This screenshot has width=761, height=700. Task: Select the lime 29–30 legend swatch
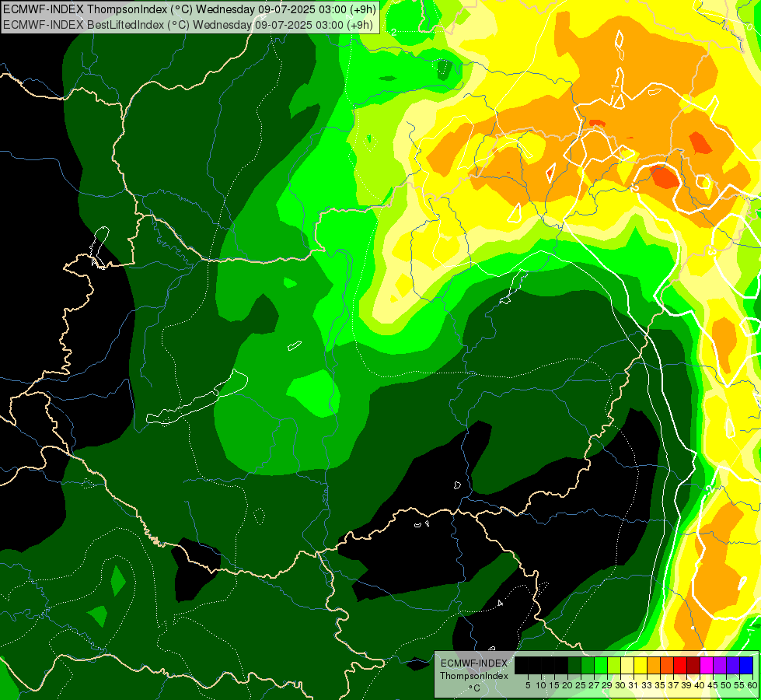click(614, 665)
